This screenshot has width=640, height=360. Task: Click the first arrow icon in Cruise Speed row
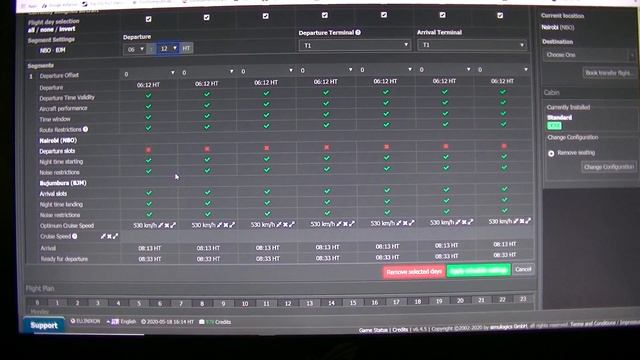[x=103, y=236]
